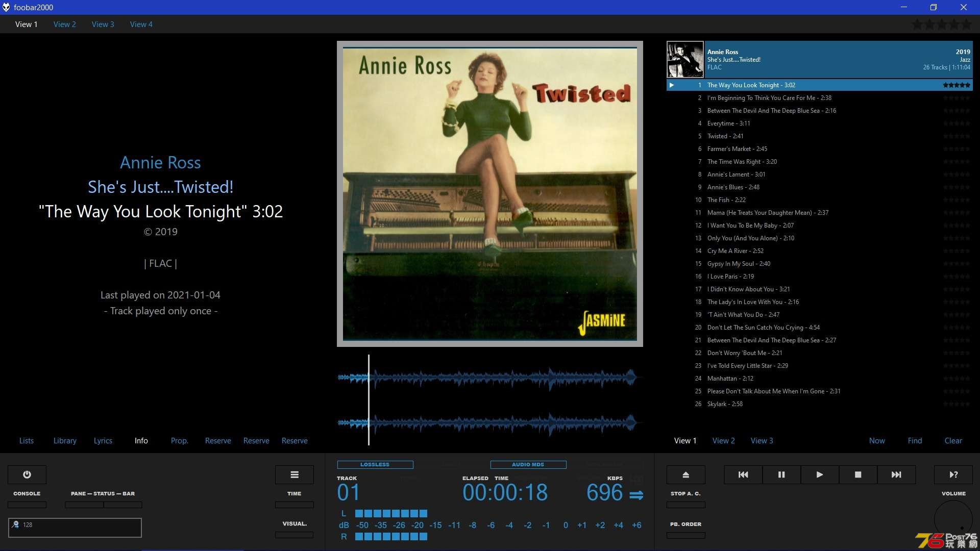
Task: Select track "Don't Worry 'Bout Me - 2:21"
Action: point(820,353)
